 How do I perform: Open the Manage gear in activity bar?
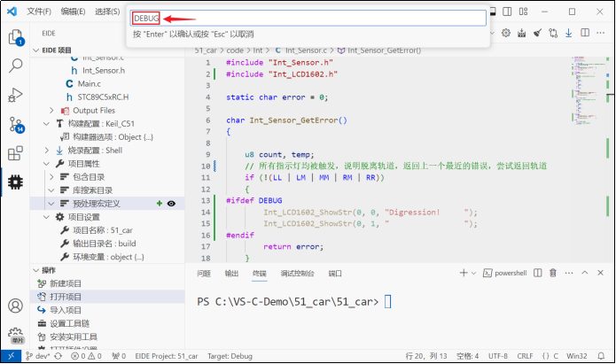(16, 335)
